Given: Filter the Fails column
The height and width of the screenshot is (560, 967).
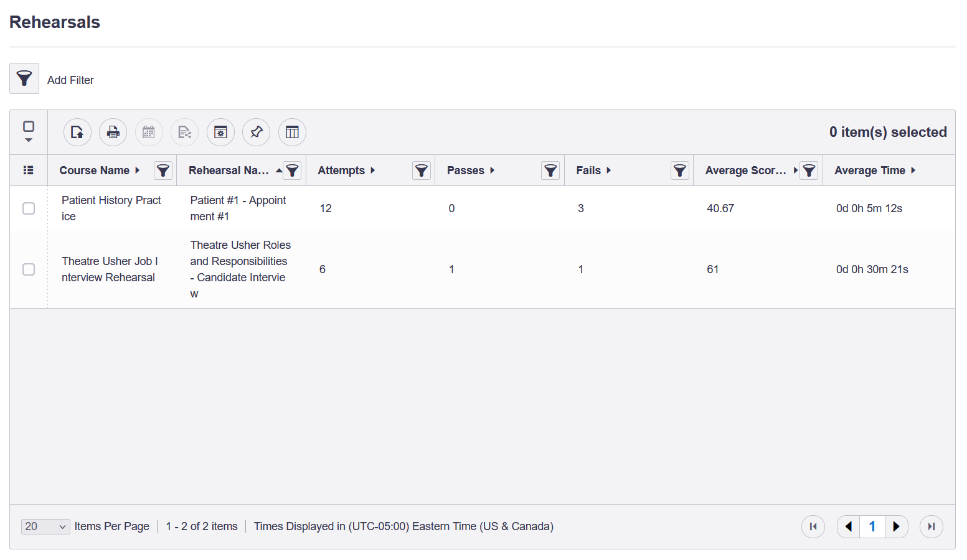Looking at the screenshot, I should coord(680,170).
